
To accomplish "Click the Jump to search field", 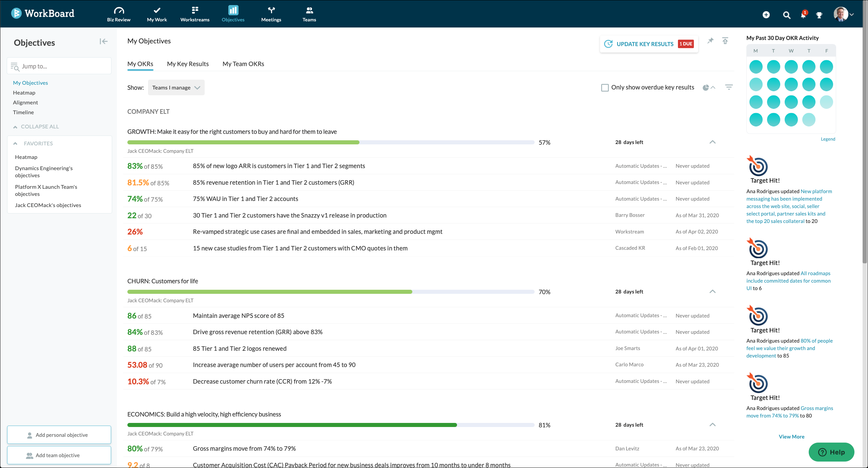I will point(59,66).
